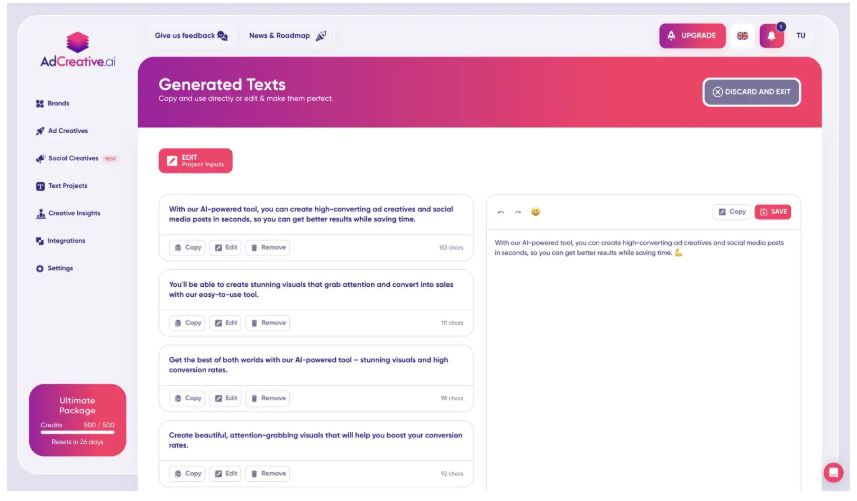Screen dimensions: 857x501
Task: Select the UK flag language icon
Action: pos(742,36)
